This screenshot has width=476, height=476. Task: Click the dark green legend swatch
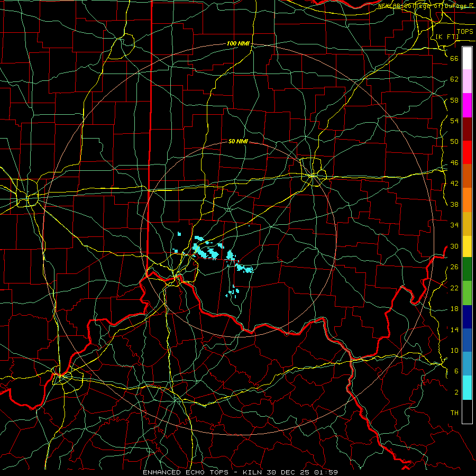pyautogui.click(x=467, y=269)
